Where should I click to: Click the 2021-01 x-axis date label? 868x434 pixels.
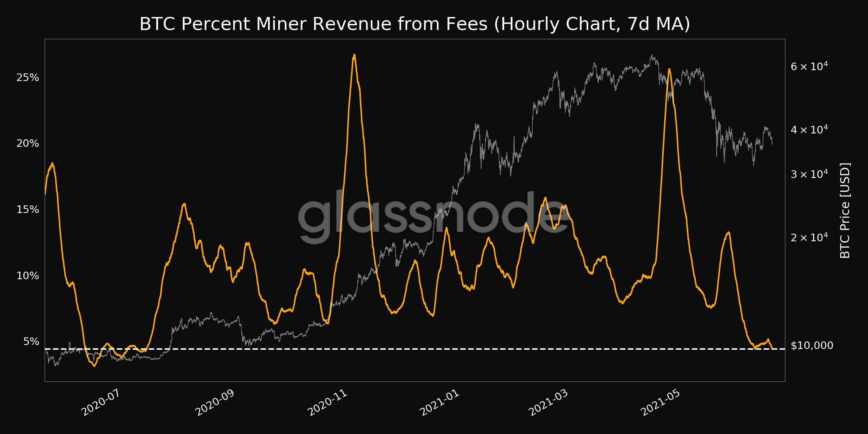(x=439, y=403)
